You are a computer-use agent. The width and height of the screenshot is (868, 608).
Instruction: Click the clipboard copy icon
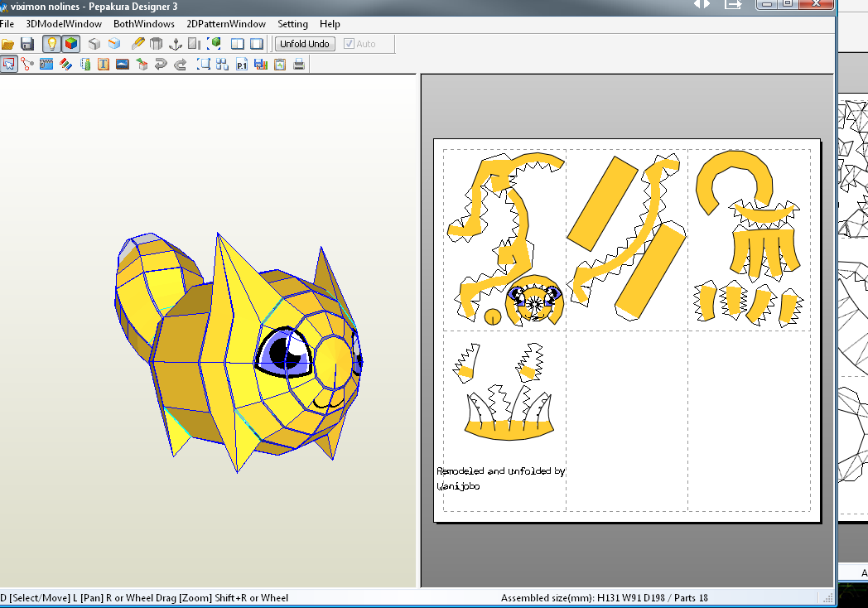pos(280,65)
